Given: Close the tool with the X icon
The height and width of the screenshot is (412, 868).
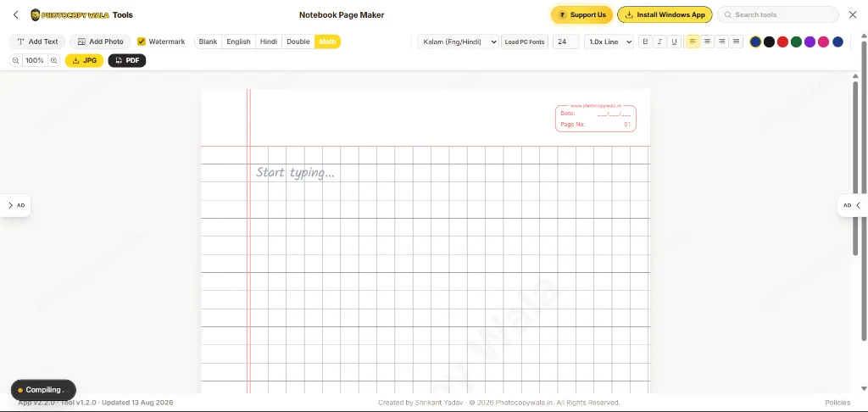Looking at the screenshot, I should (x=853, y=15).
